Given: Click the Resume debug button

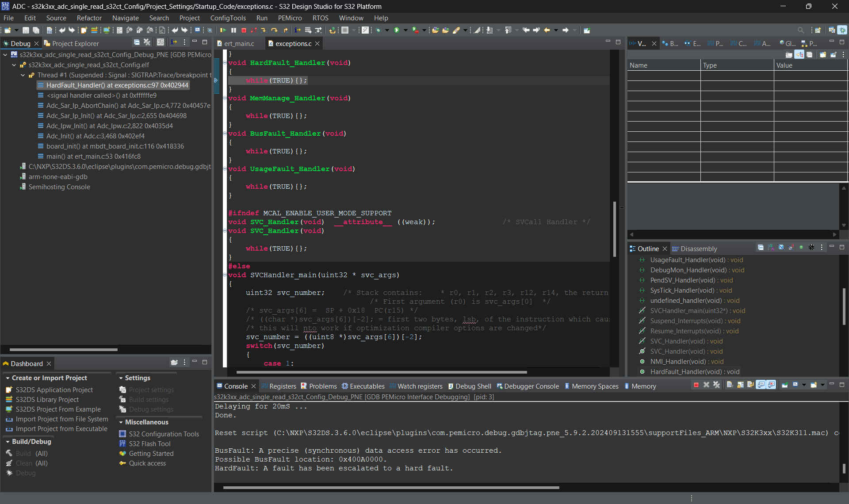Looking at the screenshot, I should (x=223, y=30).
